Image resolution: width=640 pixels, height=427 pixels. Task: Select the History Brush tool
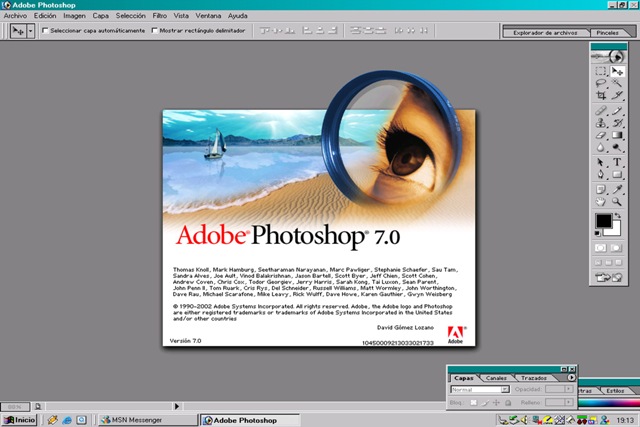617,123
